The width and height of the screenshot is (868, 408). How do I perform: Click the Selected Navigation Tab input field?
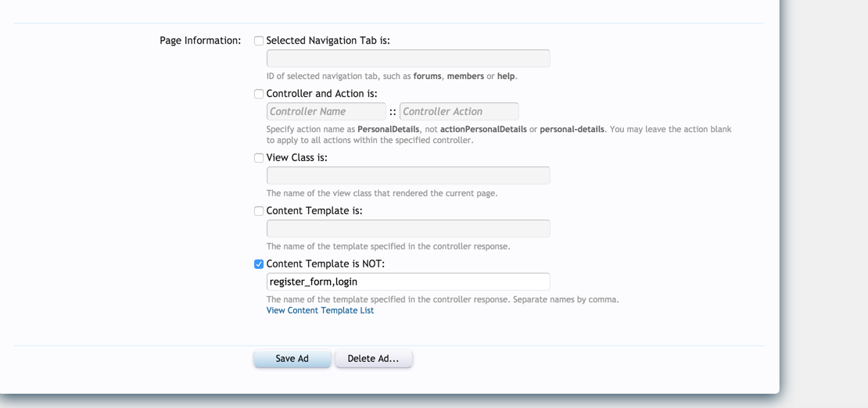[x=408, y=58]
